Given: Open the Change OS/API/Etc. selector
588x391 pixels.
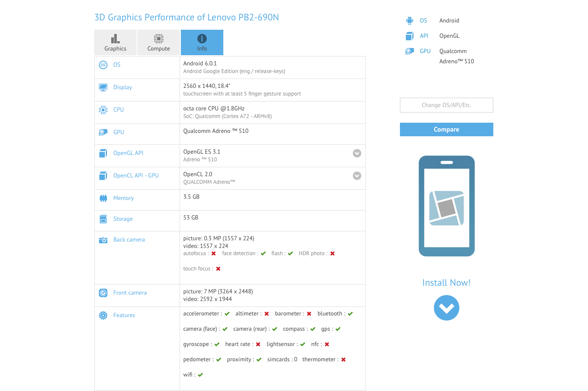Looking at the screenshot, I should [x=446, y=105].
